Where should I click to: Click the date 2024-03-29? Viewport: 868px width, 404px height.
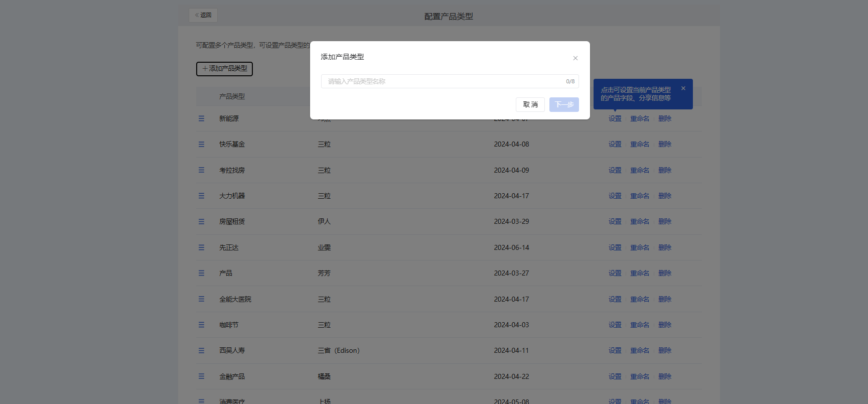pos(511,221)
